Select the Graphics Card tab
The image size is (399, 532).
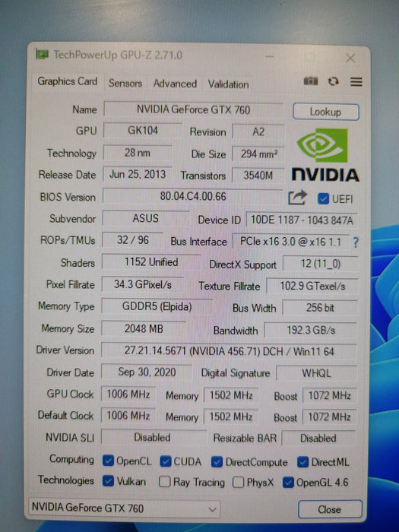[x=68, y=81]
